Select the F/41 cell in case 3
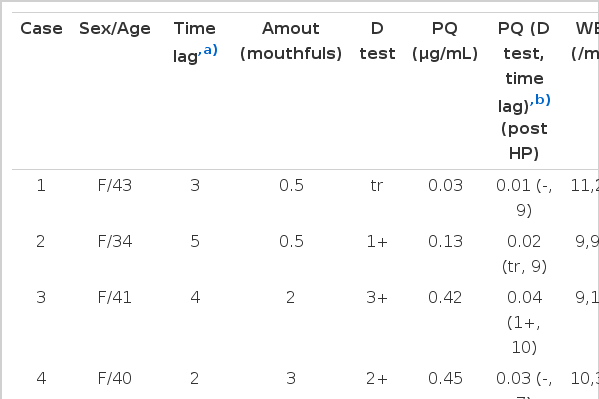 [x=115, y=298]
